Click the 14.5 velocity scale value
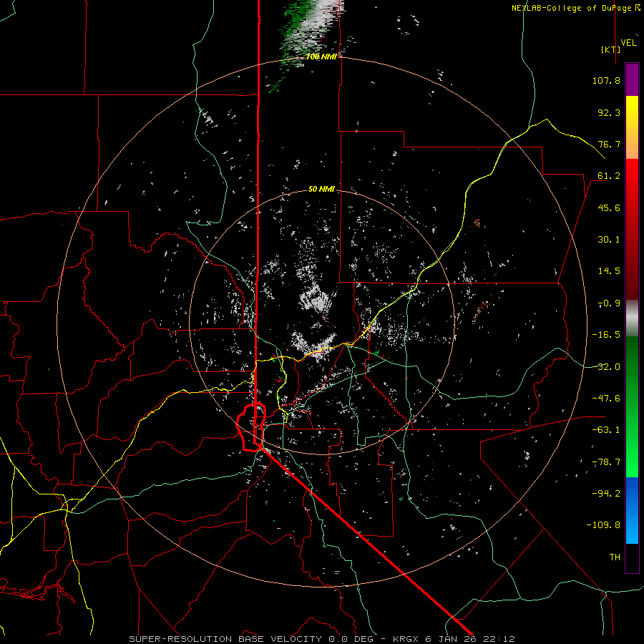Screen dimensions: 644x644 609,271
